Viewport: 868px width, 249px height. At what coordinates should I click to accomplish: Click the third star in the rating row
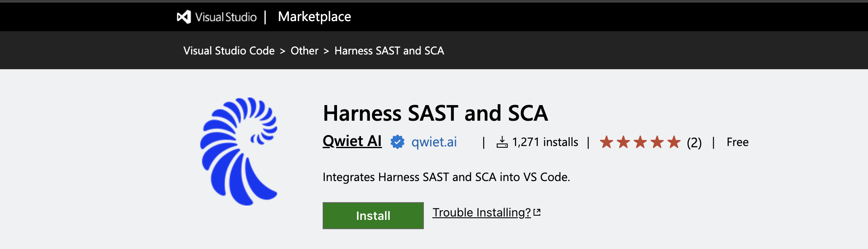click(x=641, y=142)
